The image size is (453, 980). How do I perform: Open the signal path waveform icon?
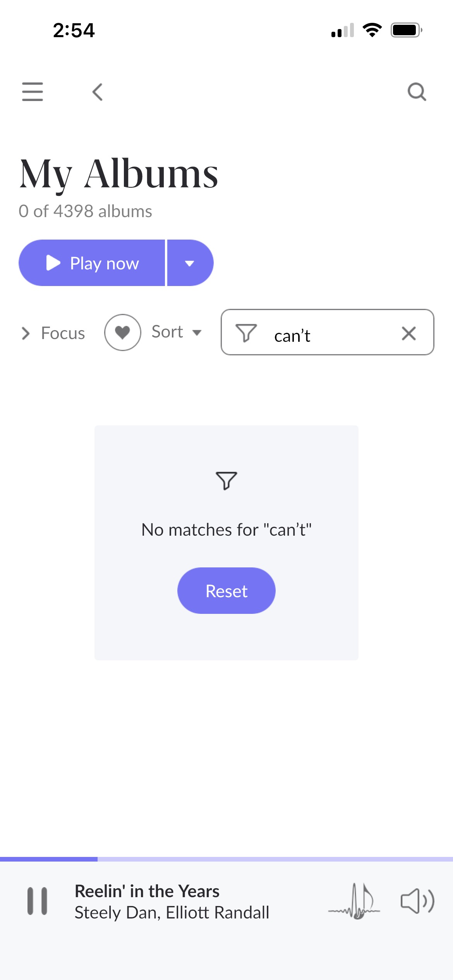coord(354,901)
